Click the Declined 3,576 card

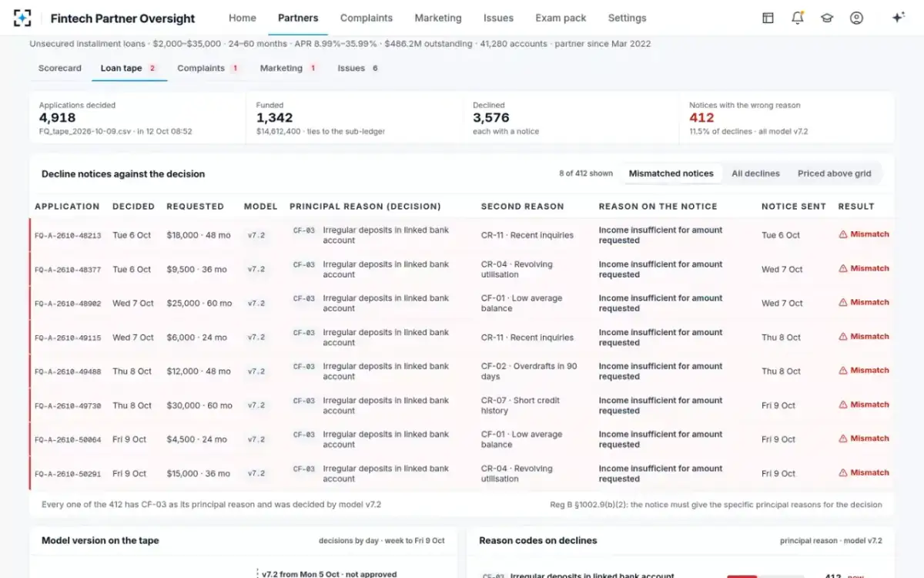pos(571,118)
